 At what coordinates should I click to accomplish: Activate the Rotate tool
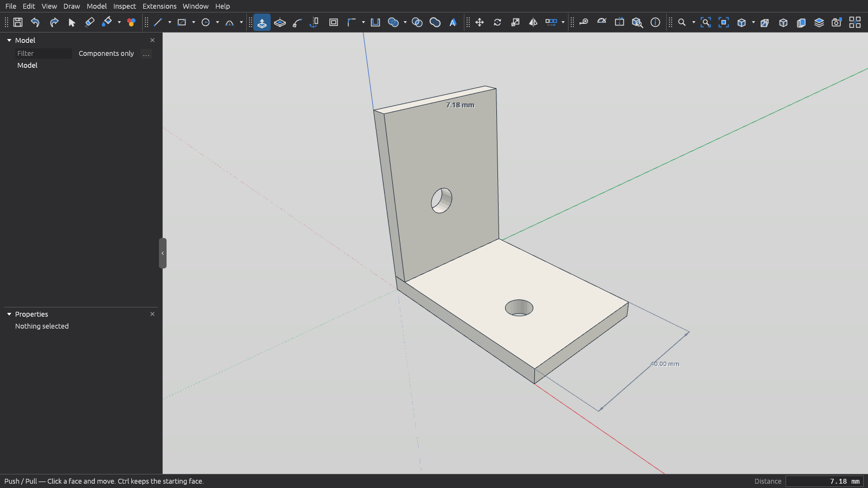point(497,22)
